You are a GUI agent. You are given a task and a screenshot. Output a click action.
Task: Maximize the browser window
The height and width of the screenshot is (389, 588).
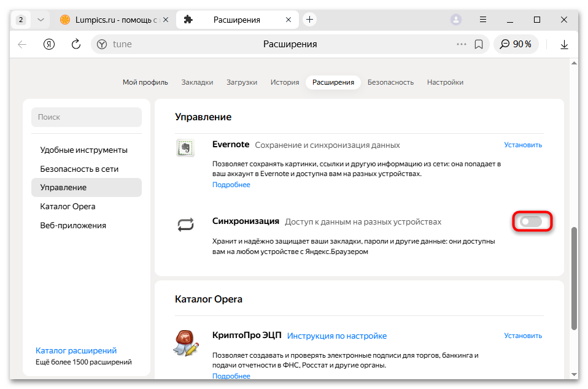[537, 20]
